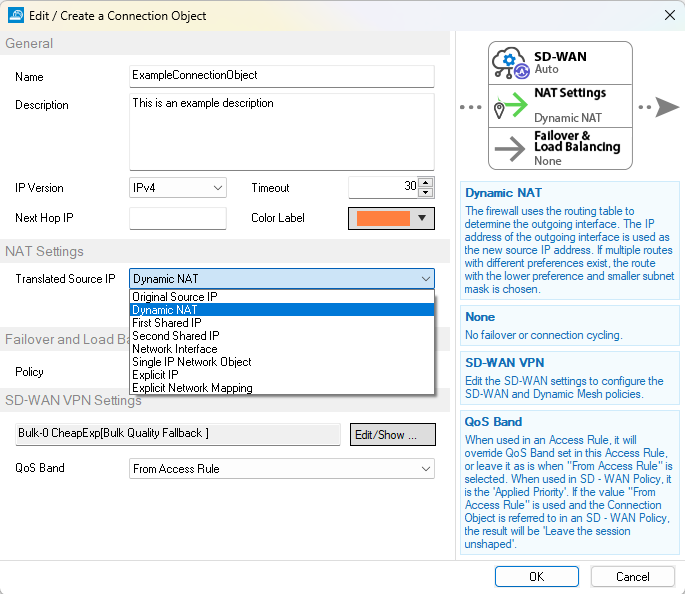Click the SD-WAN VPN policy text field
The image size is (685, 594).
pyautogui.click(x=178, y=434)
